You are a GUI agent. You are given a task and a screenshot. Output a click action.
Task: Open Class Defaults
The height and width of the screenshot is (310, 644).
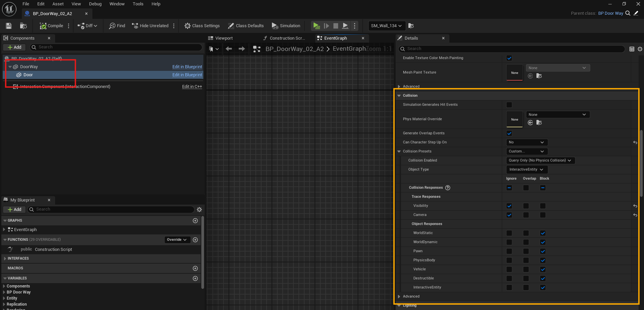coord(246,26)
